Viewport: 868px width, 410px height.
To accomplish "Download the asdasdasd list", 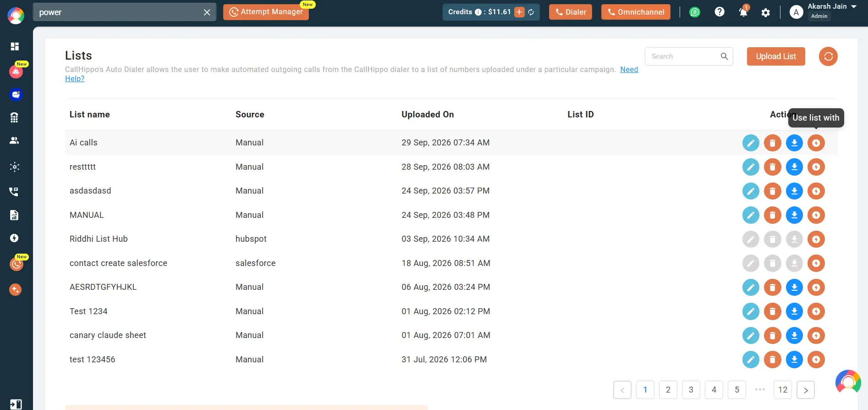I will coord(794,191).
